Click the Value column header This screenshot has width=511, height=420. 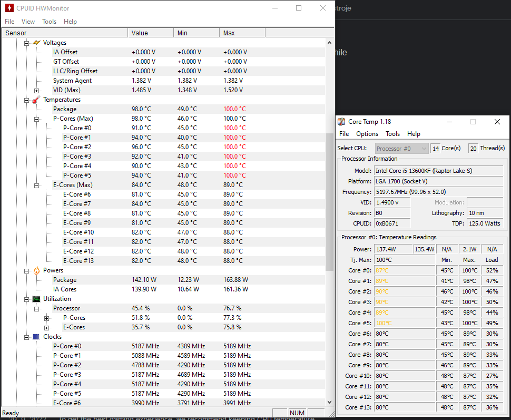click(x=151, y=33)
